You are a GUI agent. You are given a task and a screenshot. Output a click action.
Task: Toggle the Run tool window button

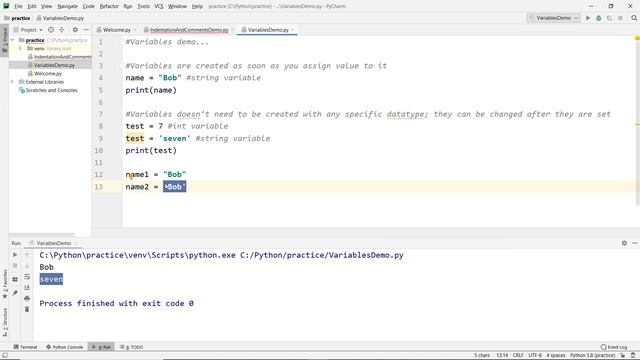(x=101, y=347)
